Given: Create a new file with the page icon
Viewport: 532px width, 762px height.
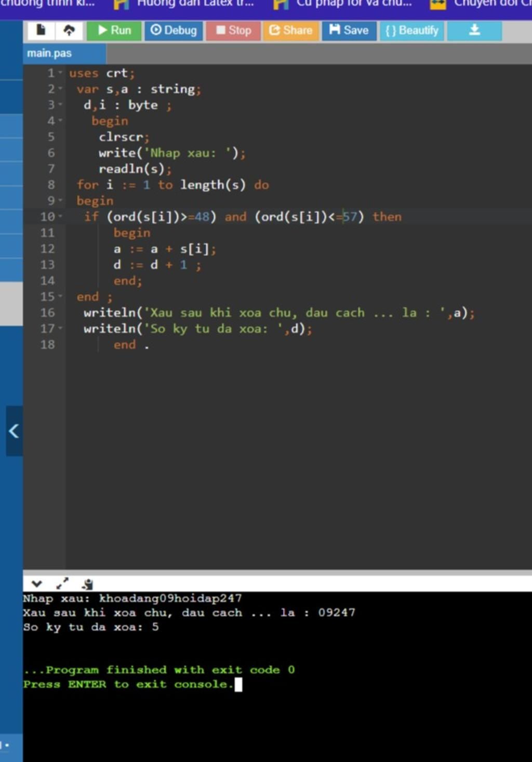Looking at the screenshot, I should pos(41,31).
